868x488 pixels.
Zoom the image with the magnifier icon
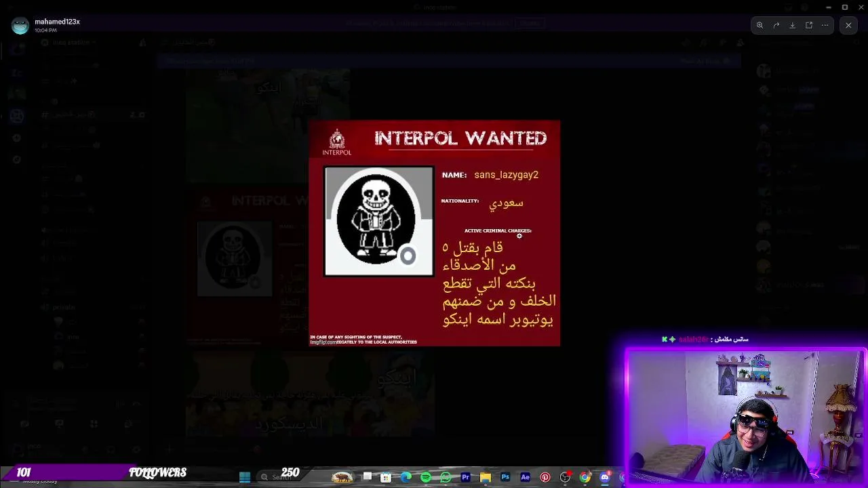[x=760, y=25]
